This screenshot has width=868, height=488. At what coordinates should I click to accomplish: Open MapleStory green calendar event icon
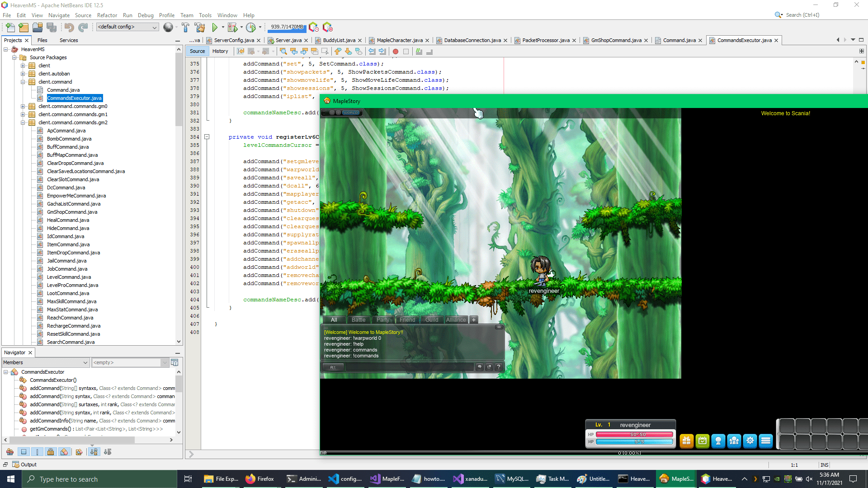click(703, 441)
